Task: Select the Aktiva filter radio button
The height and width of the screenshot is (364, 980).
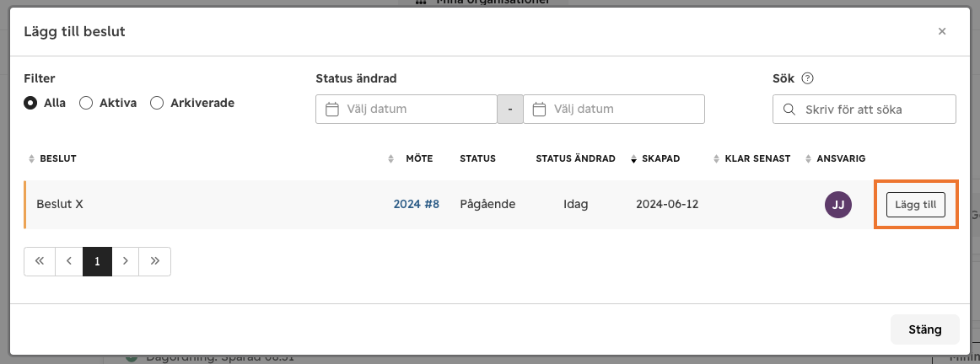Action: click(x=86, y=103)
